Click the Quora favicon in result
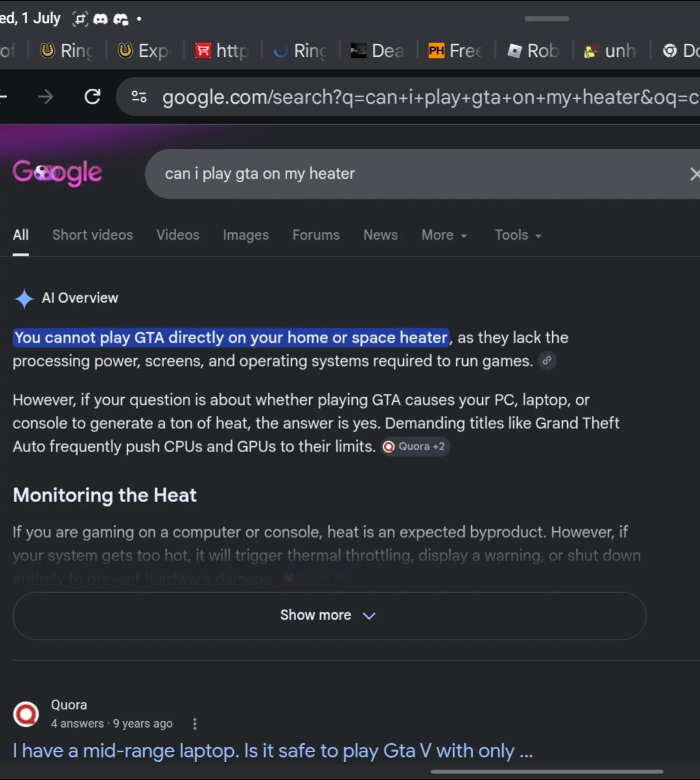700x780 pixels. tap(26, 714)
